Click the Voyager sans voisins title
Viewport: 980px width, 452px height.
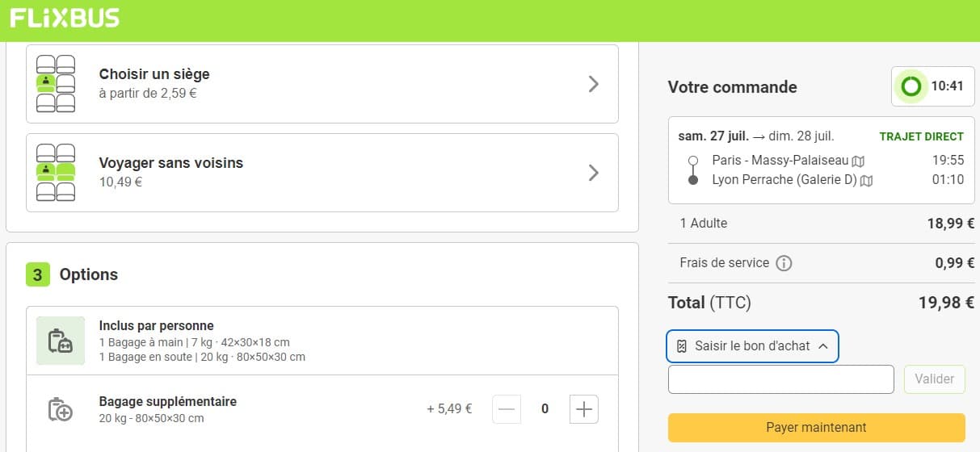pyautogui.click(x=170, y=163)
